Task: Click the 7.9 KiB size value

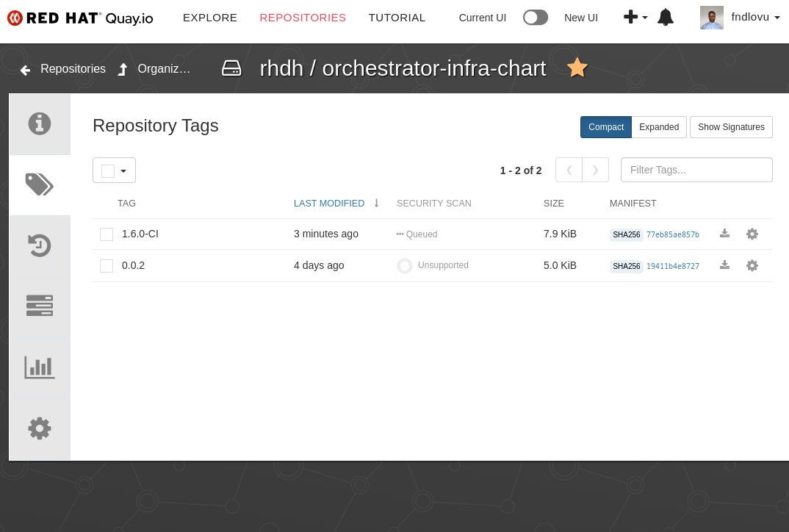Action: pyautogui.click(x=560, y=234)
